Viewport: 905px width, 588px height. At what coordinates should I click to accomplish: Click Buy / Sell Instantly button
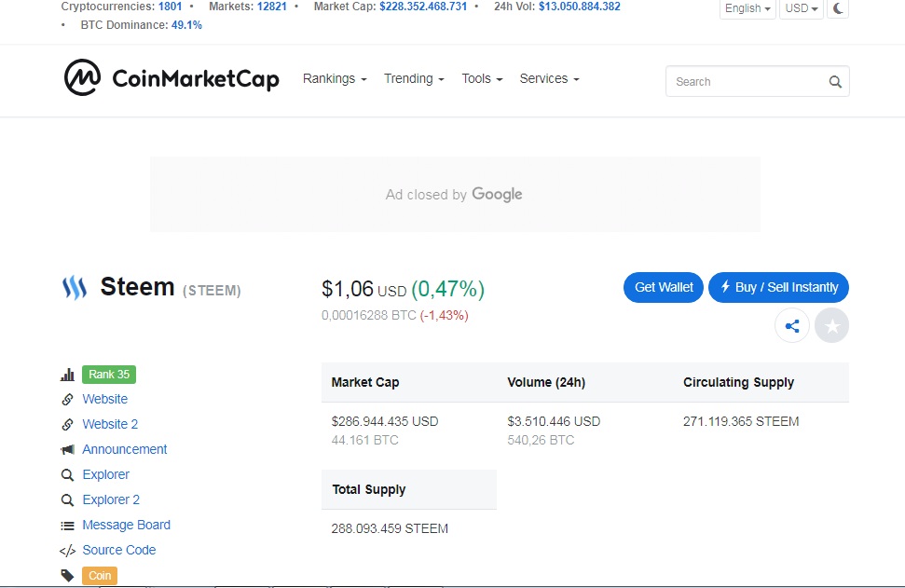pos(778,287)
